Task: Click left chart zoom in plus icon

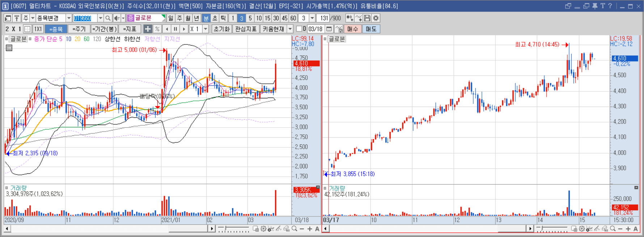Action: (310, 229)
